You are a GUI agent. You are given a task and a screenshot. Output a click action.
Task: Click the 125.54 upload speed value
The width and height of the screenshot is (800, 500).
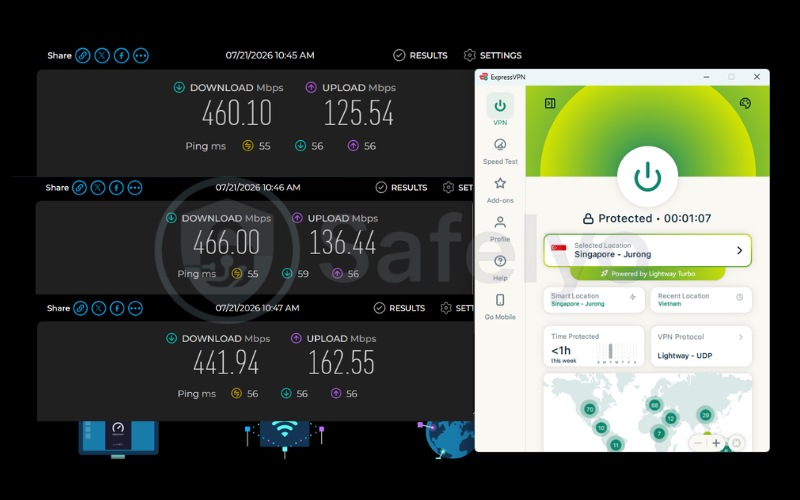pos(359,113)
